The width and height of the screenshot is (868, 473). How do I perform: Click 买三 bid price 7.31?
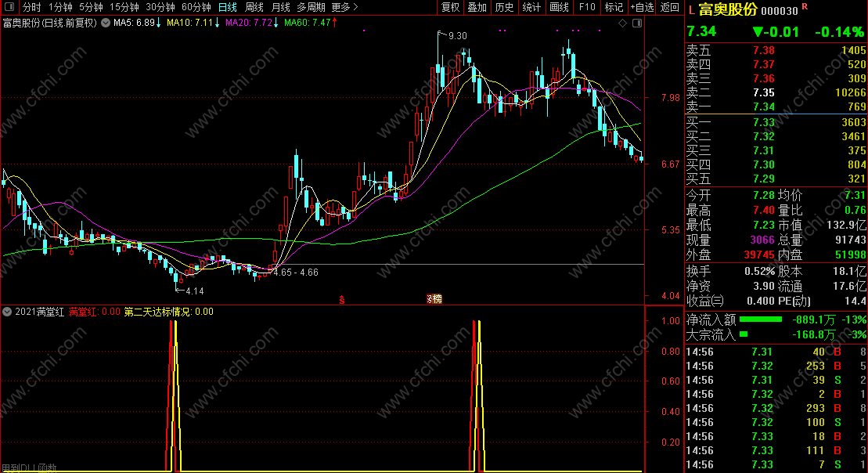pos(763,150)
